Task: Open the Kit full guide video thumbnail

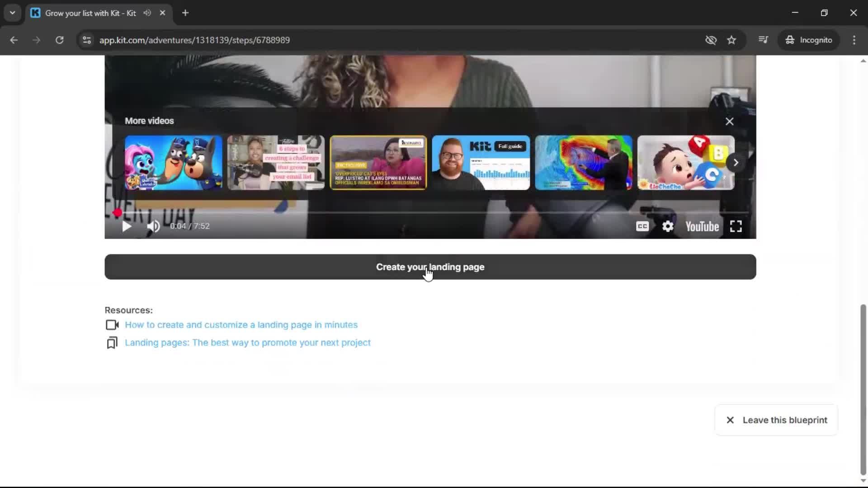Action: pos(481,163)
